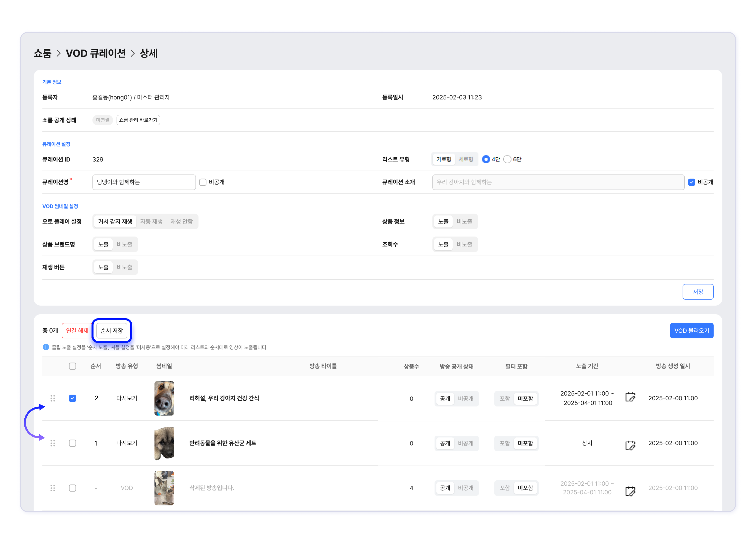Select the 6단 radio option
The width and height of the screenshot is (756, 544).
click(x=507, y=159)
